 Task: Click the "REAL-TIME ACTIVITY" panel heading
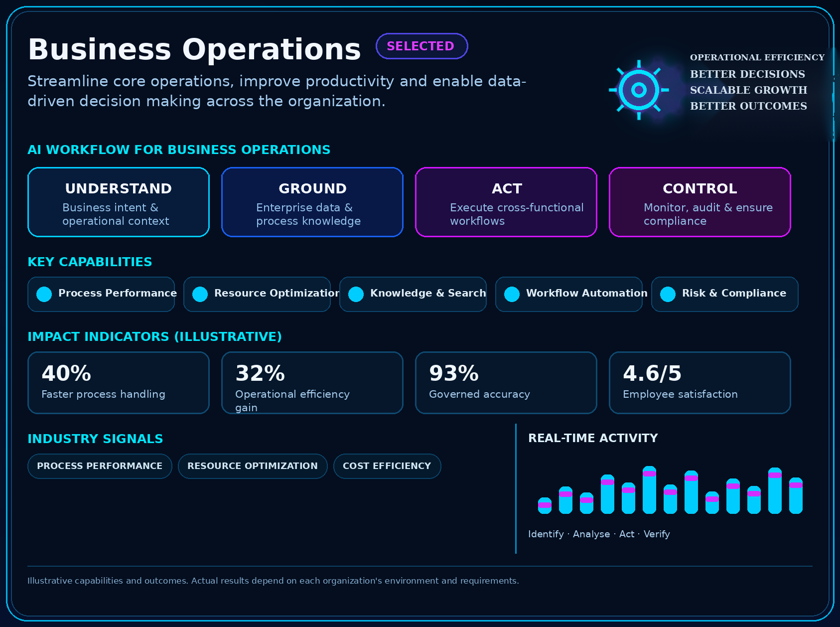(593, 438)
